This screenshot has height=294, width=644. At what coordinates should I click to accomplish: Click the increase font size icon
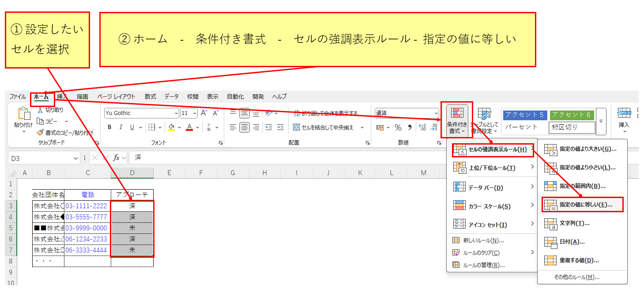pos(204,113)
